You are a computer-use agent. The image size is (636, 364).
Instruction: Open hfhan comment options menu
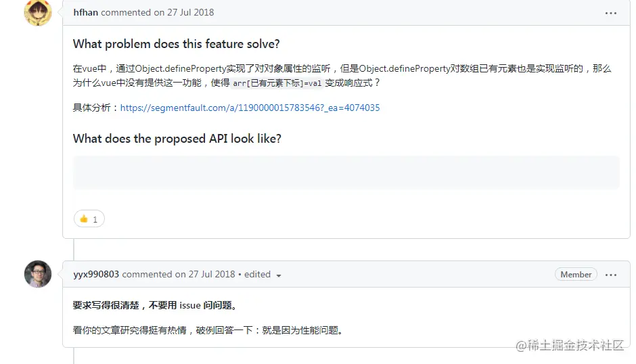(x=610, y=13)
